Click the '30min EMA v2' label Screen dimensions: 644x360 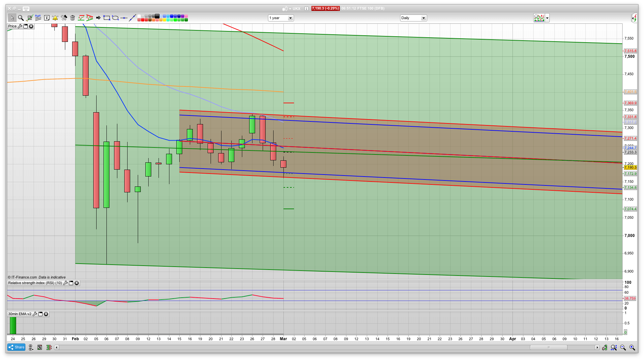coord(20,314)
